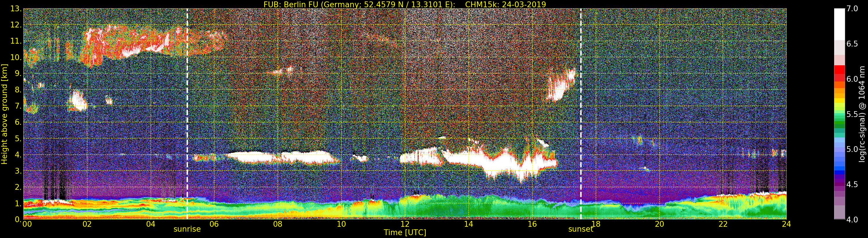
Task: Click the time axis tick label '12'
Action: [x=405, y=224]
